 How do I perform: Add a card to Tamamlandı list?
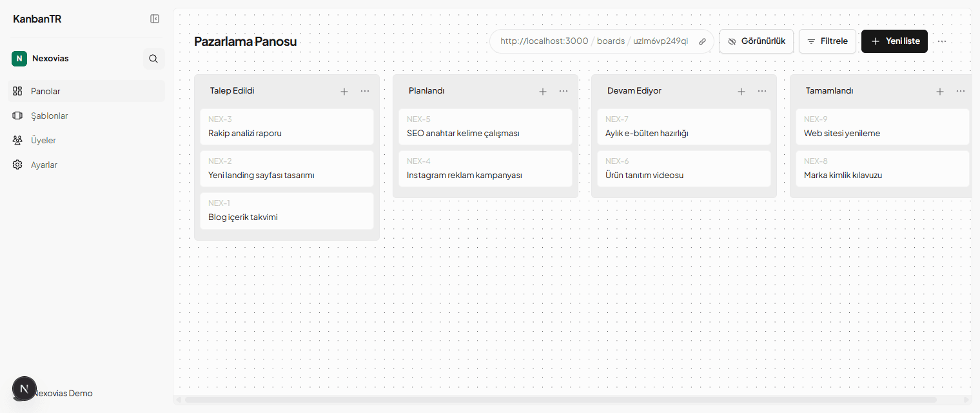point(940,92)
